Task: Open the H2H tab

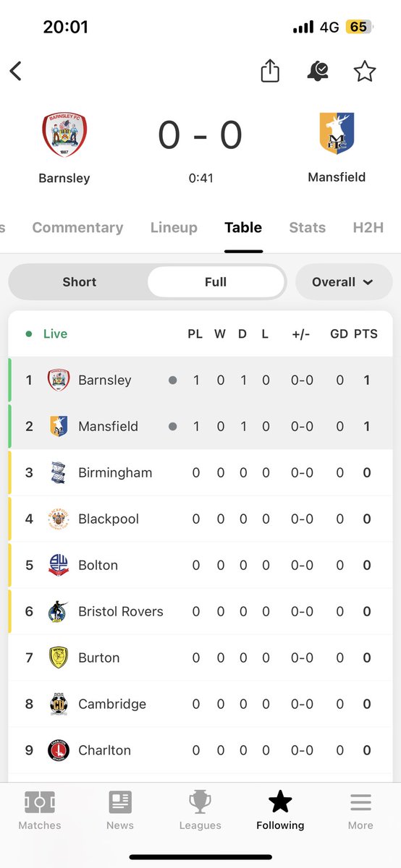Action: [x=368, y=227]
